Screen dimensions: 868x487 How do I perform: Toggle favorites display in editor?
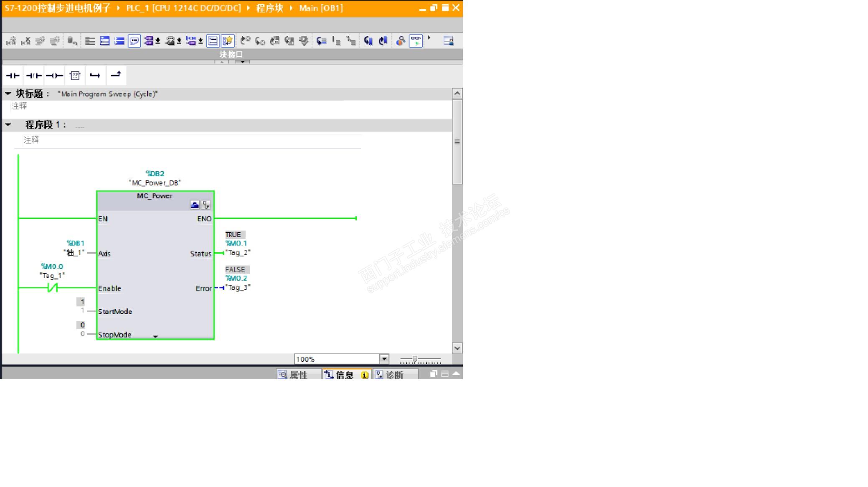click(x=228, y=41)
